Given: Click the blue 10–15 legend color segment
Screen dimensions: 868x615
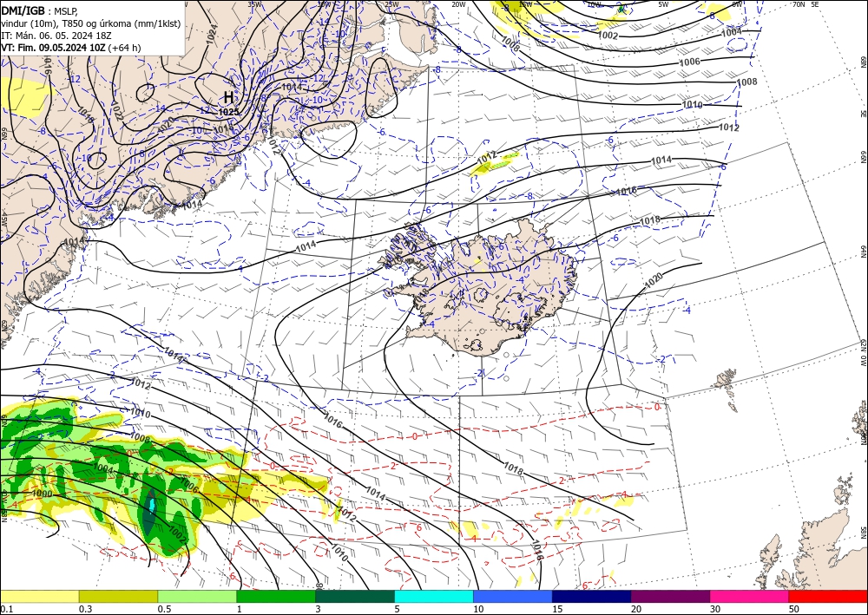Looking at the screenshot, I should (x=513, y=596).
